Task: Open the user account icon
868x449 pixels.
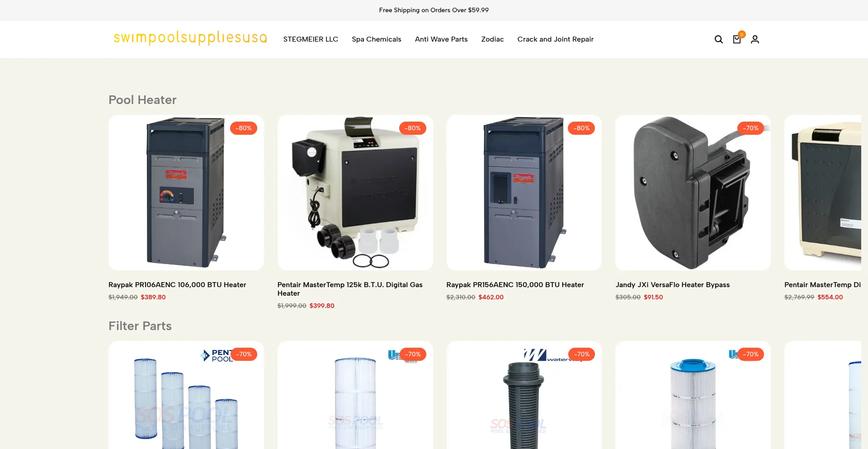Action: coord(755,39)
